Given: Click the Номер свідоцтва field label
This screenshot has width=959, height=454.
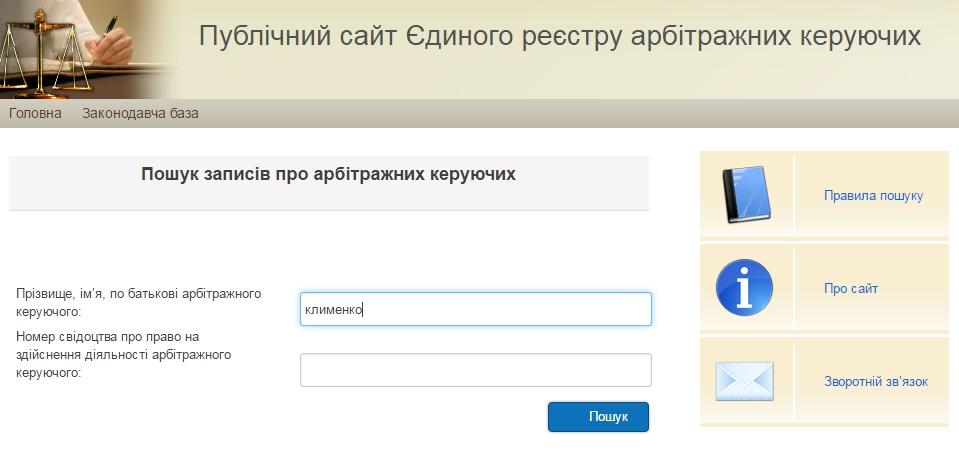Looking at the screenshot, I should pos(123,354).
